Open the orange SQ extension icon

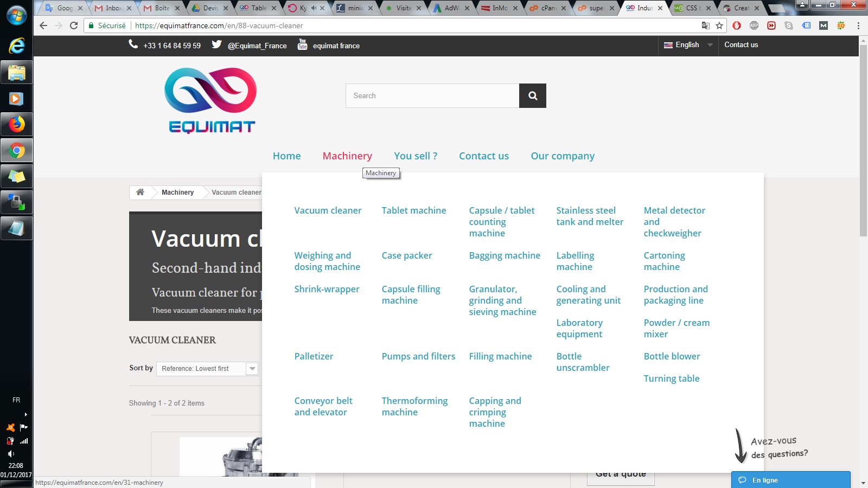841,25
